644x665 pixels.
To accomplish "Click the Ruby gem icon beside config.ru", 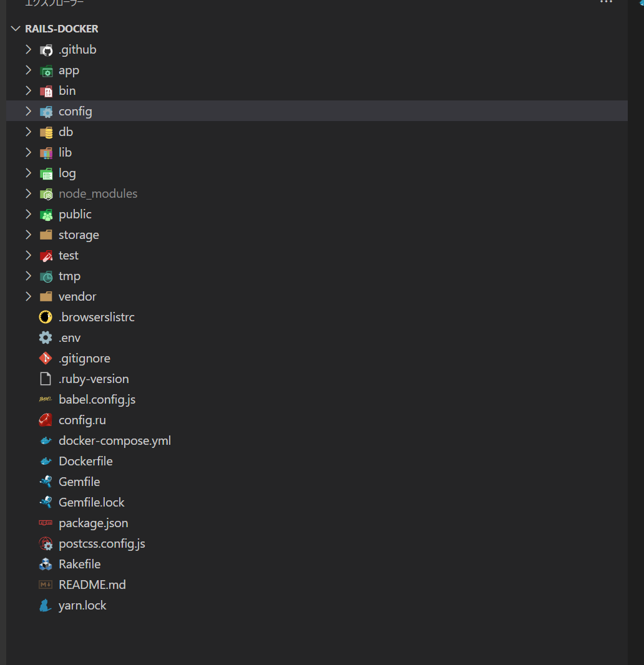I will point(46,420).
